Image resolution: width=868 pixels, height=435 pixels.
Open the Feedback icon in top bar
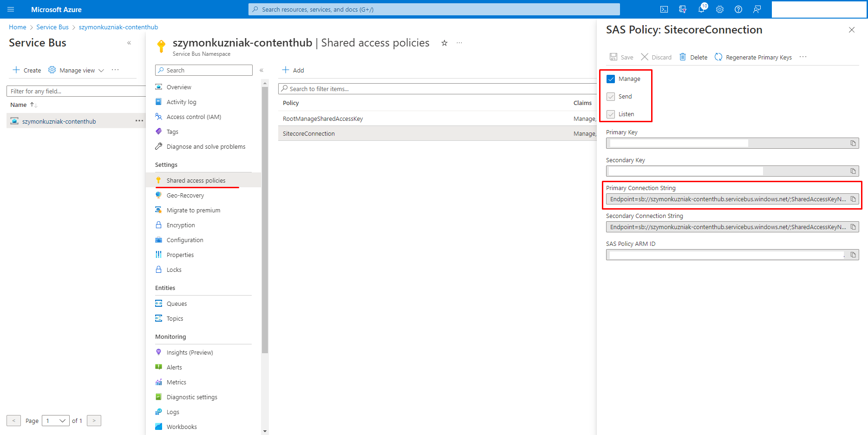click(x=757, y=9)
